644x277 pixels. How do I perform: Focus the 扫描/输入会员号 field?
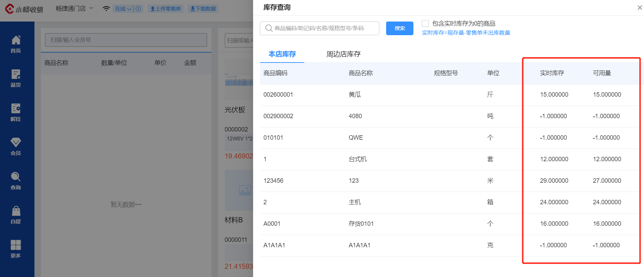point(126,40)
